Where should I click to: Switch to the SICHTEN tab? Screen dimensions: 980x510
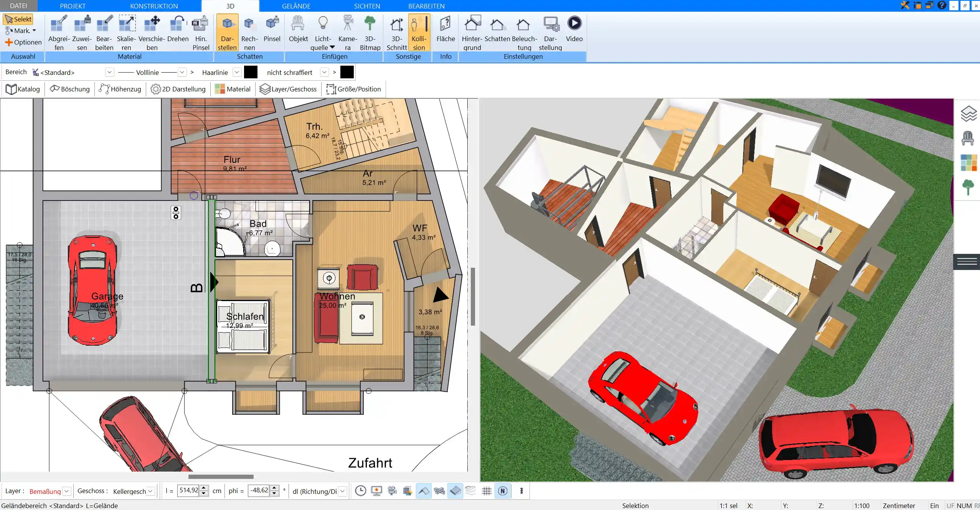click(367, 6)
